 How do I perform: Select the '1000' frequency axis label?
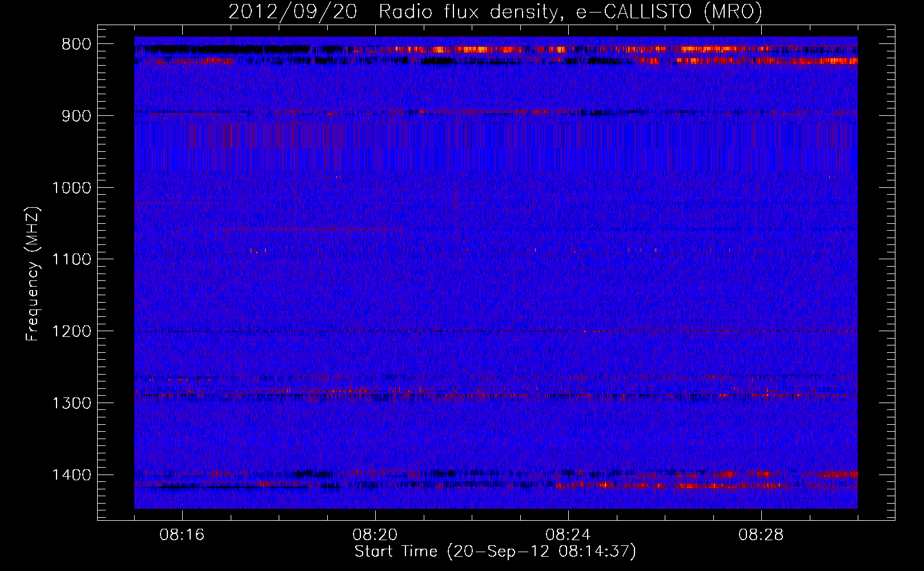pyautogui.click(x=71, y=188)
